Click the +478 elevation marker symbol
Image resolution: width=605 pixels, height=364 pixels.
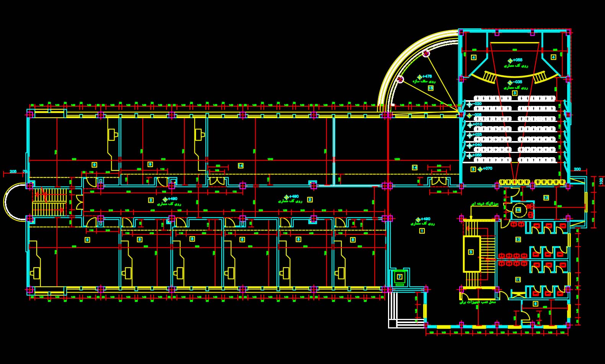pos(420,77)
